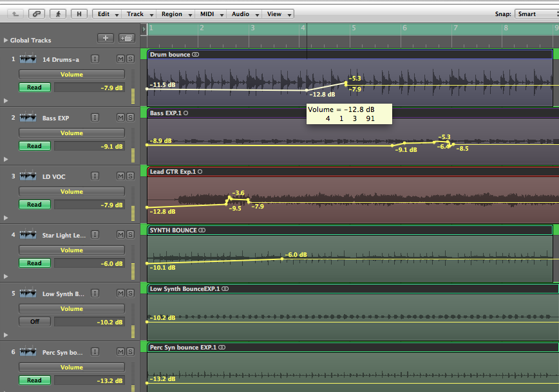
Task: Toggle input monitoring on Star Light track
Action: pos(95,234)
